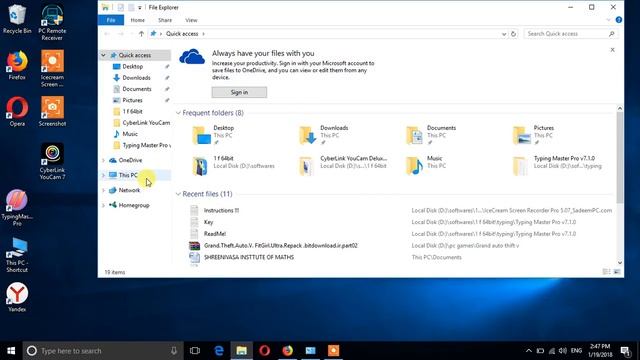
Task: Click the Search Quick access field
Action: click(571, 34)
